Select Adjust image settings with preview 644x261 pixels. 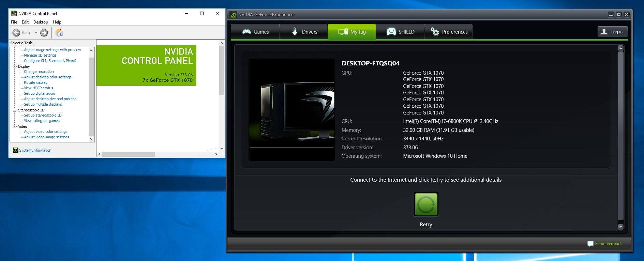(x=53, y=50)
